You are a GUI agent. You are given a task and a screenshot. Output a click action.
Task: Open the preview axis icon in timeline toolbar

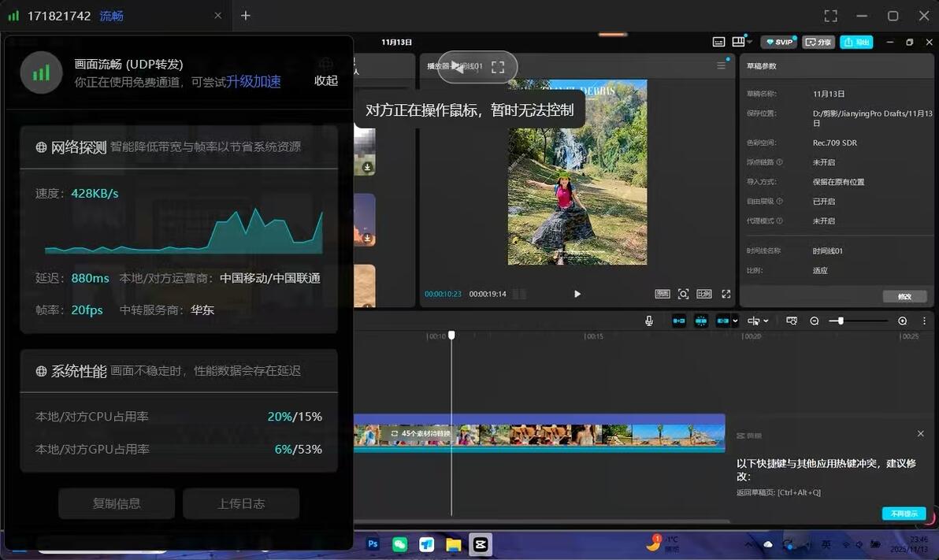pos(792,321)
